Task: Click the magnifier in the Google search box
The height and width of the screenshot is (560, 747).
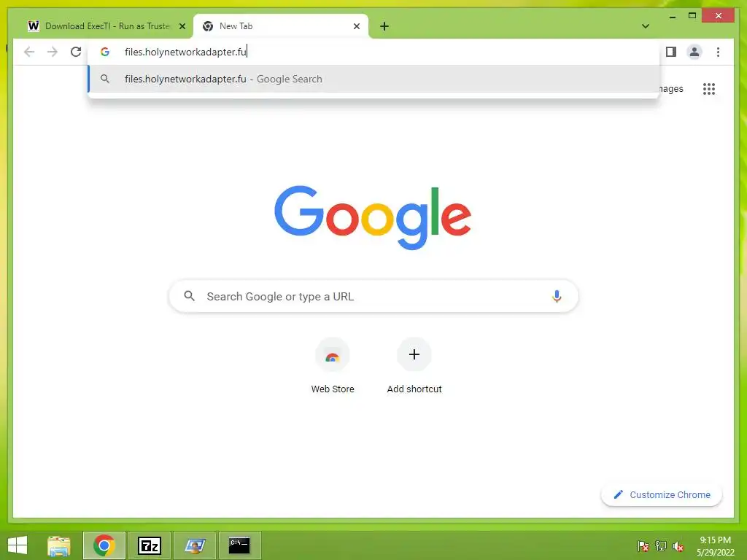Action: pyautogui.click(x=189, y=296)
